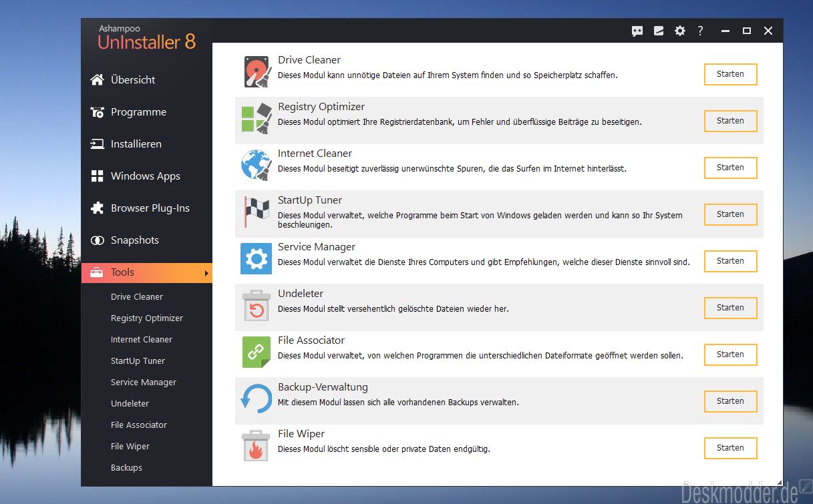Screen dimensions: 813x504
Task: Open File Associator from the sidebar submenu
Action: (139, 425)
